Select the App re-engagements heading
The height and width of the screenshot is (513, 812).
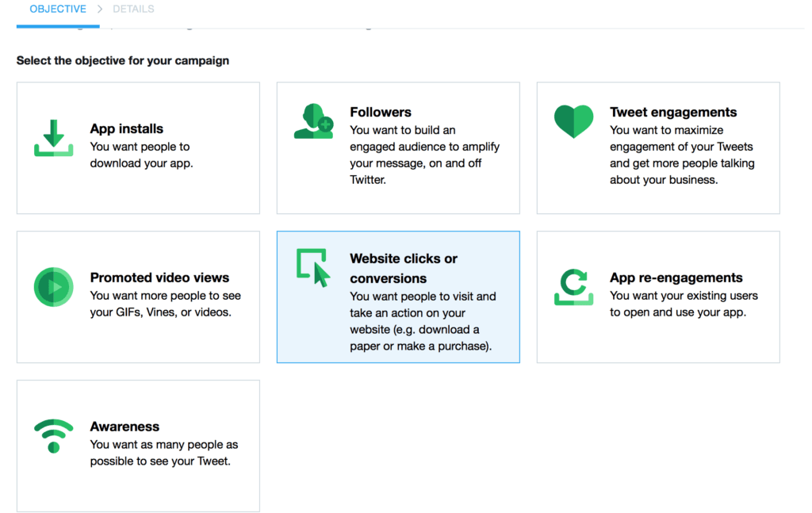[676, 278]
